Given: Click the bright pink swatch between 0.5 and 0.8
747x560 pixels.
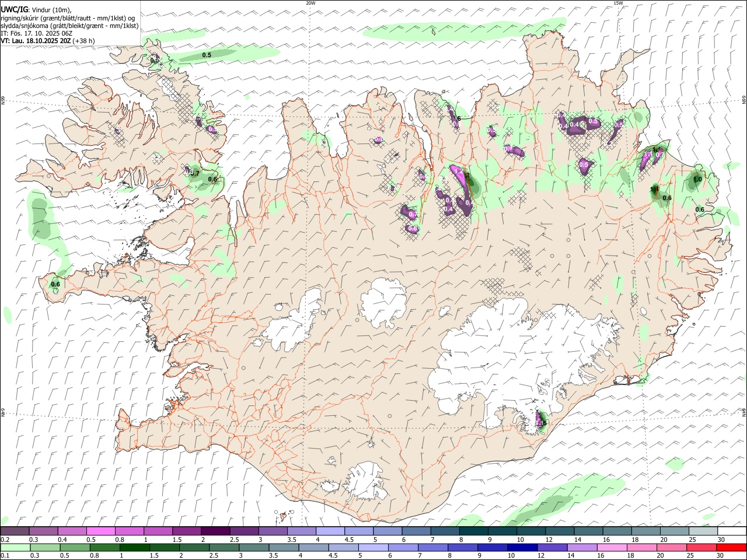Looking at the screenshot, I should [100, 531].
